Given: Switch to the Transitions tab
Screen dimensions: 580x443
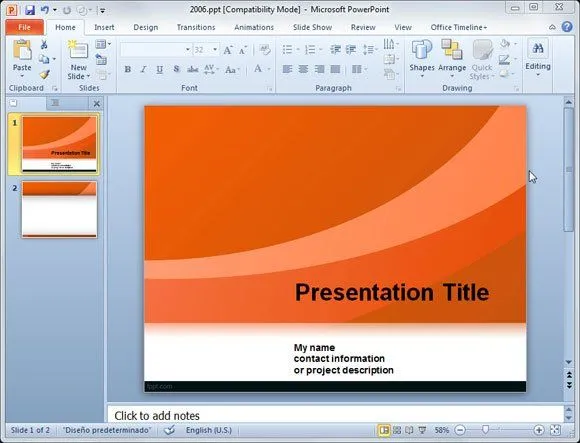Looking at the screenshot, I should click(x=196, y=27).
